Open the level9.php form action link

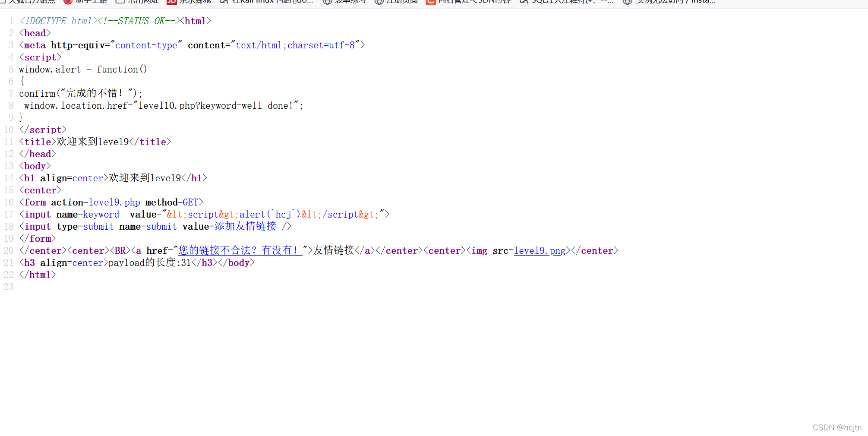click(114, 202)
